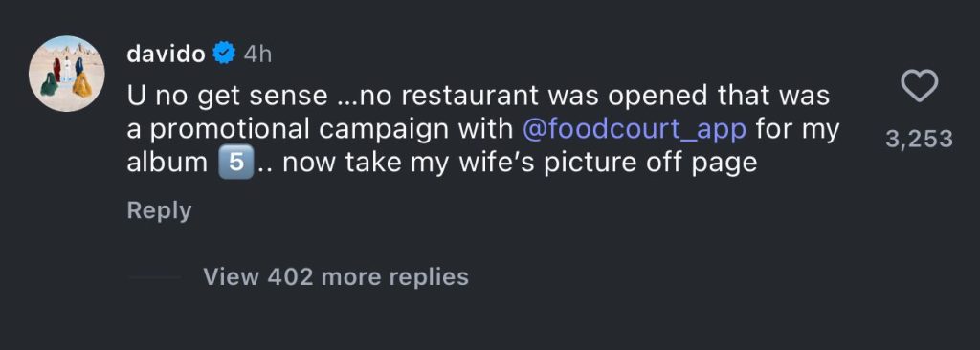Expand View 402 more replies
The width and height of the screenshot is (980, 350).
(x=336, y=276)
